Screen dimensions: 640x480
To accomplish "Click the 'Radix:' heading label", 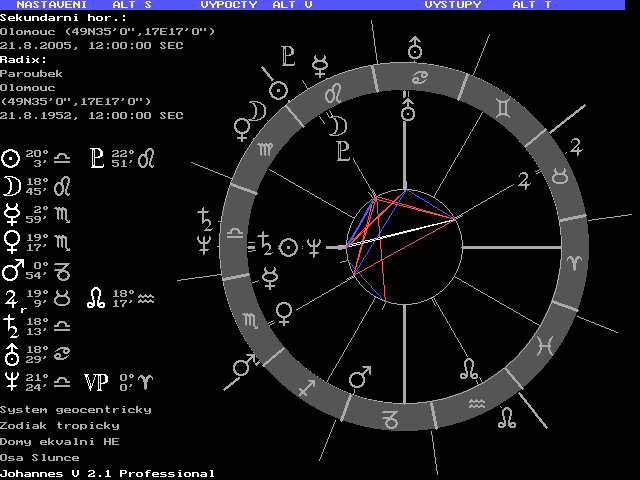I will [x=24, y=59].
